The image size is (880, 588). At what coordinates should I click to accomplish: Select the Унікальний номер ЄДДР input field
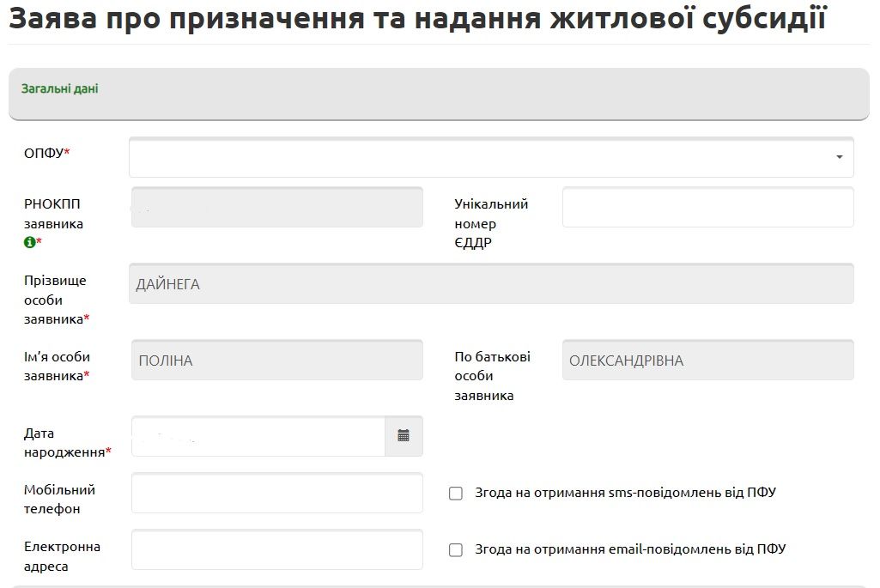pyautogui.click(x=707, y=207)
